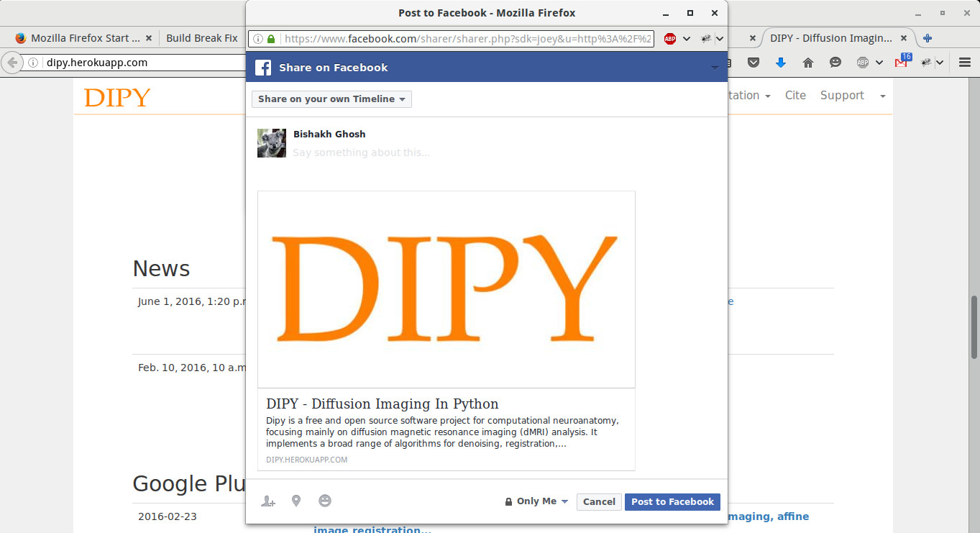Open the Cite page in DIPY navbar
980x533 pixels.
(x=795, y=95)
